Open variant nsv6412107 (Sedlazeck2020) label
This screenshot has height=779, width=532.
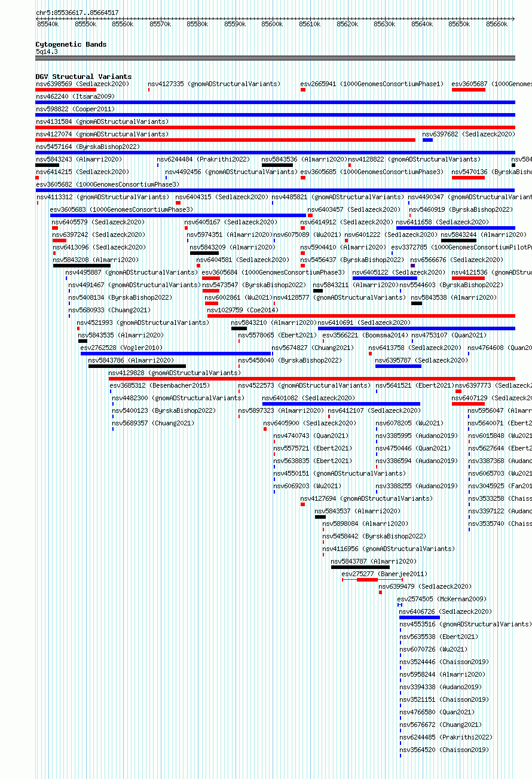pos(375,411)
